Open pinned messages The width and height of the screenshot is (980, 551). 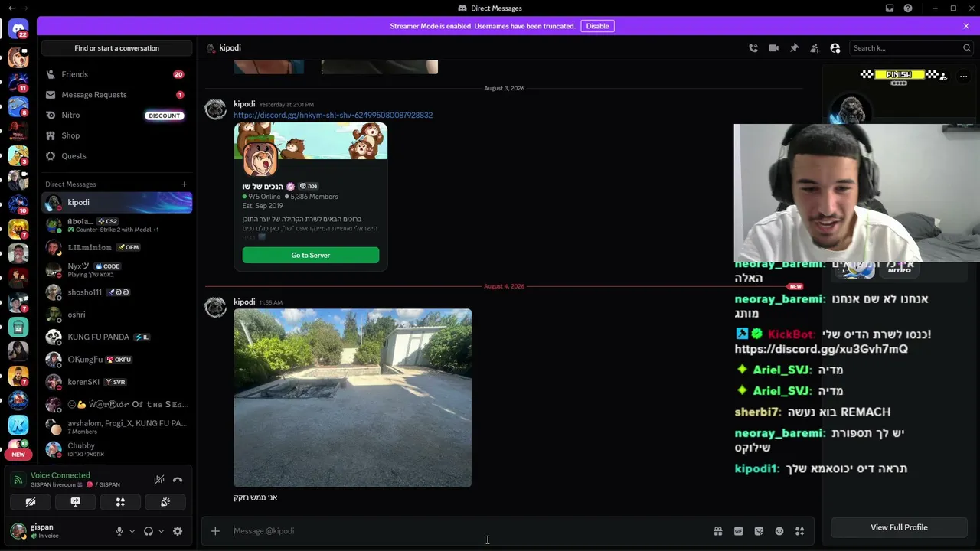795,47
